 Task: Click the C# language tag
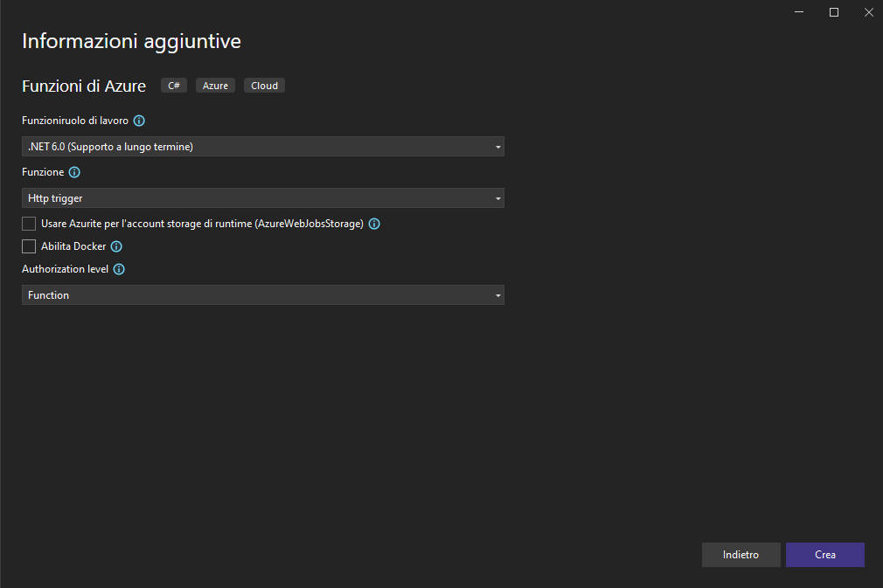174,86
